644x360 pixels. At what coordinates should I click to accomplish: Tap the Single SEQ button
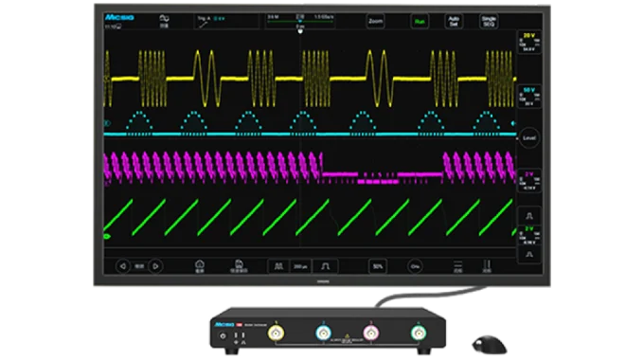[489, 21]
